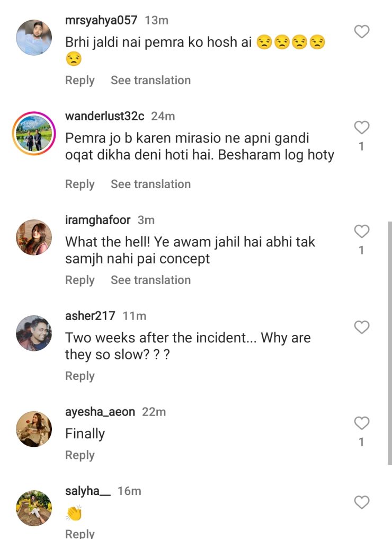This screenshot has height=539, width=392.
Task: See translation of iramghafoor's comment
Action: tap(150, 280)
